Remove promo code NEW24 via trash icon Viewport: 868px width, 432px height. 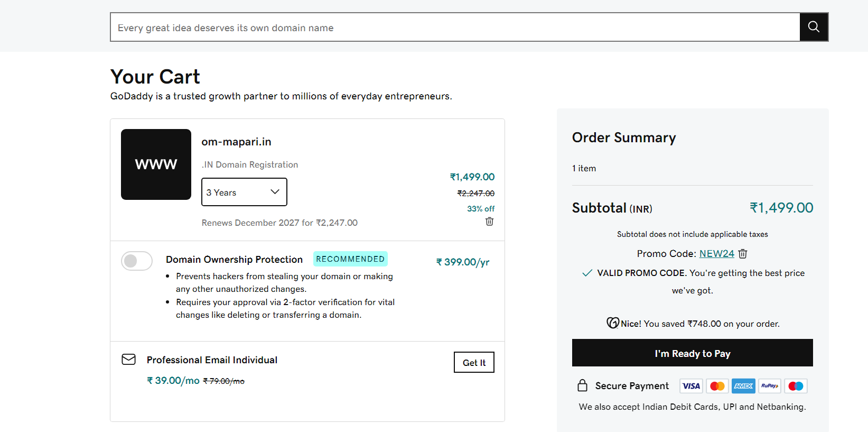[742, 254]
